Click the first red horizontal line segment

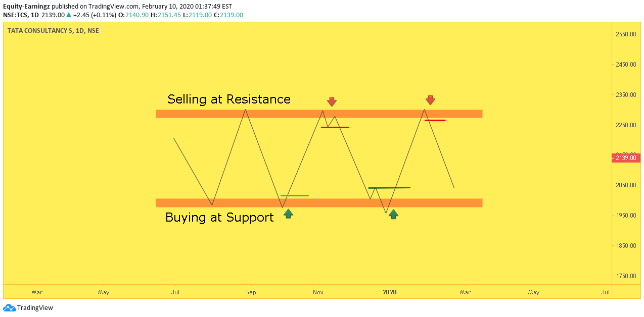335,127
